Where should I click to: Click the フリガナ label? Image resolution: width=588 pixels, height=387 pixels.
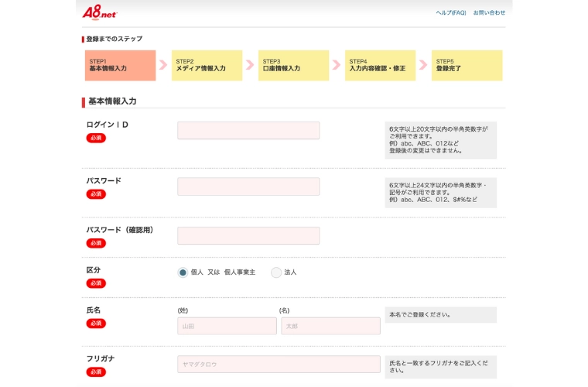click(101, 359)
